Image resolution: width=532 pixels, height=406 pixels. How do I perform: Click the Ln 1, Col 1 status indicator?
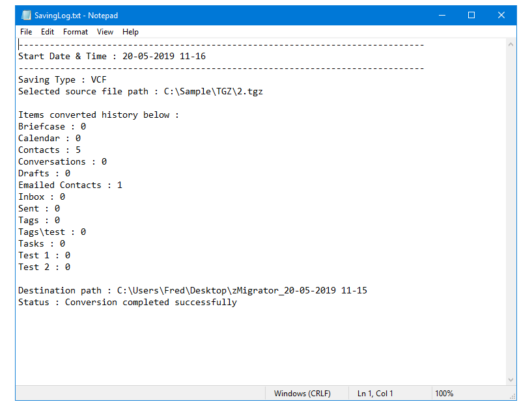click(x=375, y=394)
